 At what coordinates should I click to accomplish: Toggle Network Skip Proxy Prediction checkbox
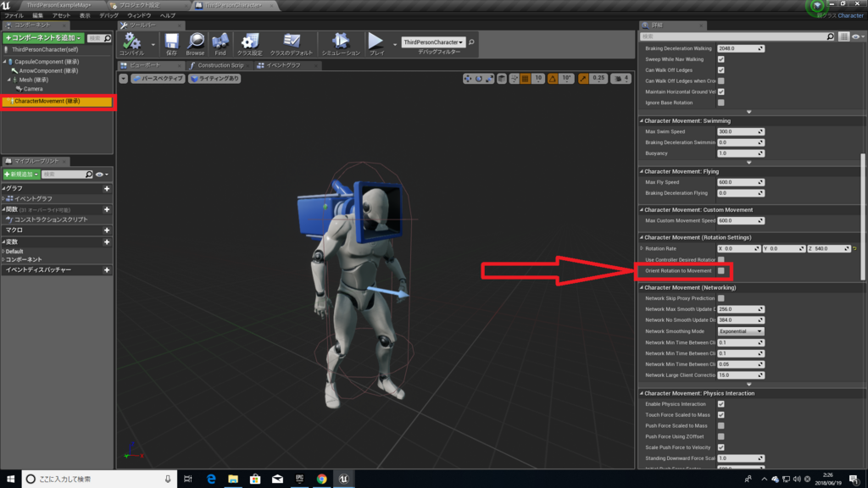click(x=721, y=298)
